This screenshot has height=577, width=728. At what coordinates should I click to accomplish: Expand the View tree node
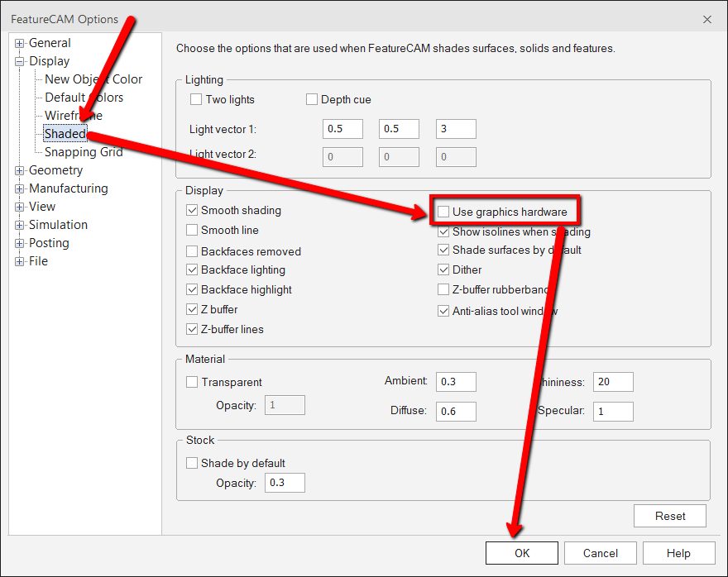click(x=19, y=207)
